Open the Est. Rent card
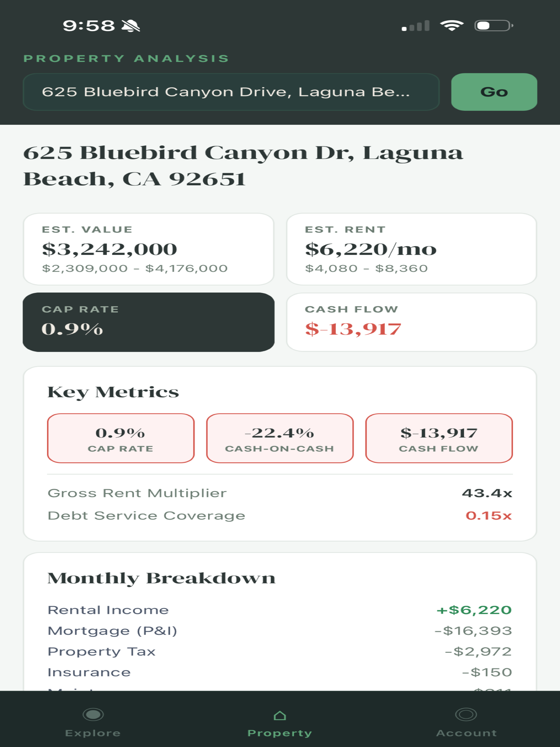The height and width of the screenshot is (747, 560). [412, 249]
